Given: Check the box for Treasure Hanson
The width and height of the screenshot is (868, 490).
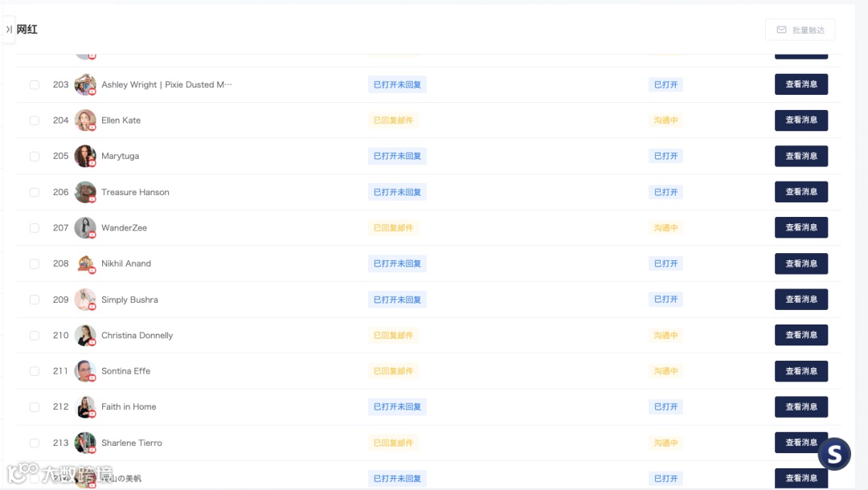Looking at the screenshot, I should pyautogui.click(x=35, y=193).
